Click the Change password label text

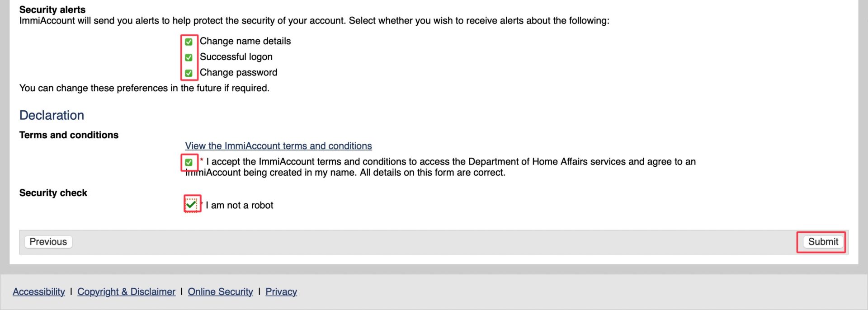click(x=238, y=72)
